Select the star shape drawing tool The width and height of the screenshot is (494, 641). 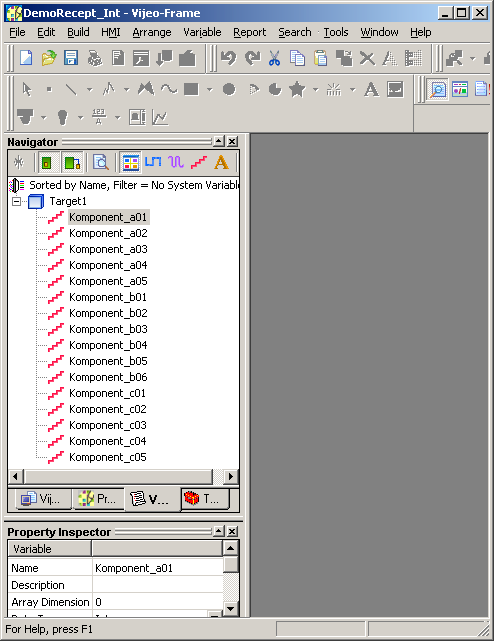297,89
